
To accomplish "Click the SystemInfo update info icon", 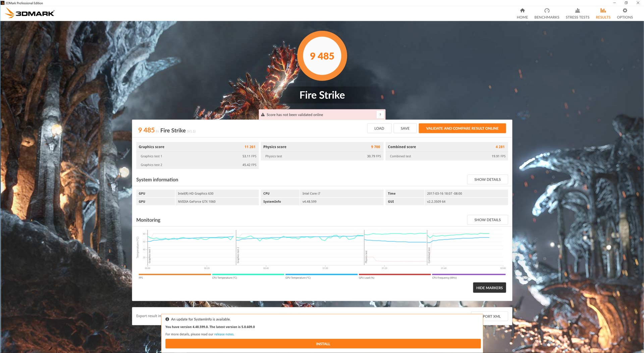I will coord(167,319).
